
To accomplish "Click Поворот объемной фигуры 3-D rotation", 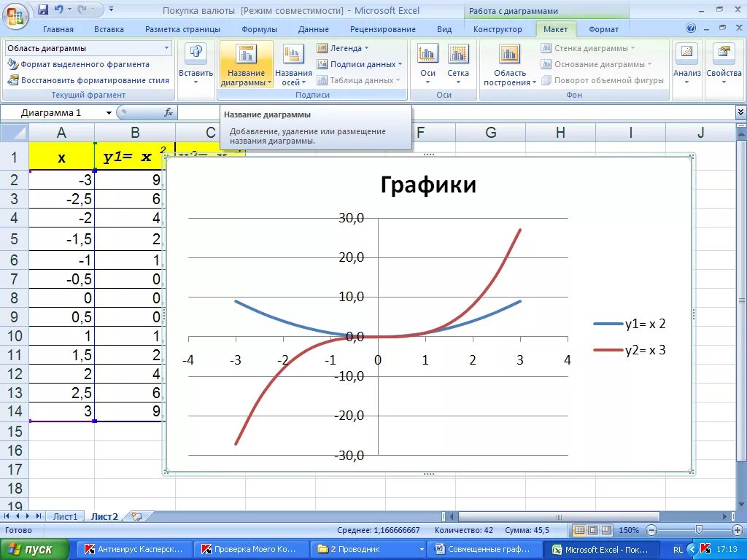I will coord(602,80).
